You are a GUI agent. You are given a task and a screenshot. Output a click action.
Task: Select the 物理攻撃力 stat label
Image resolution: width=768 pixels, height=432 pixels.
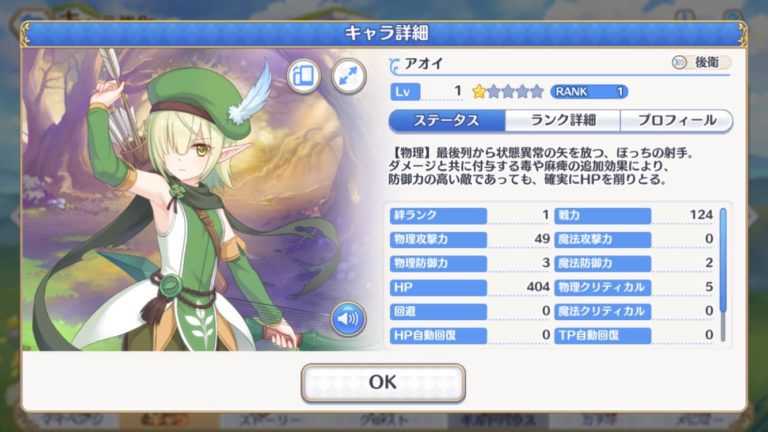pyautogui.click(x=438, y=239)
